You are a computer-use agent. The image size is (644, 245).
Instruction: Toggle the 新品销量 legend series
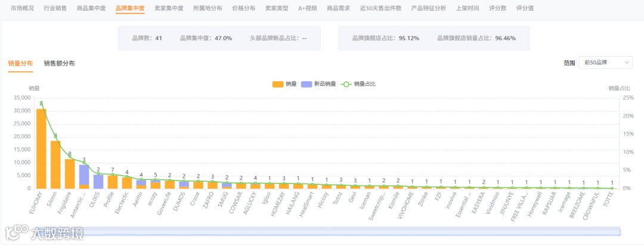click(x=318, y=84)
